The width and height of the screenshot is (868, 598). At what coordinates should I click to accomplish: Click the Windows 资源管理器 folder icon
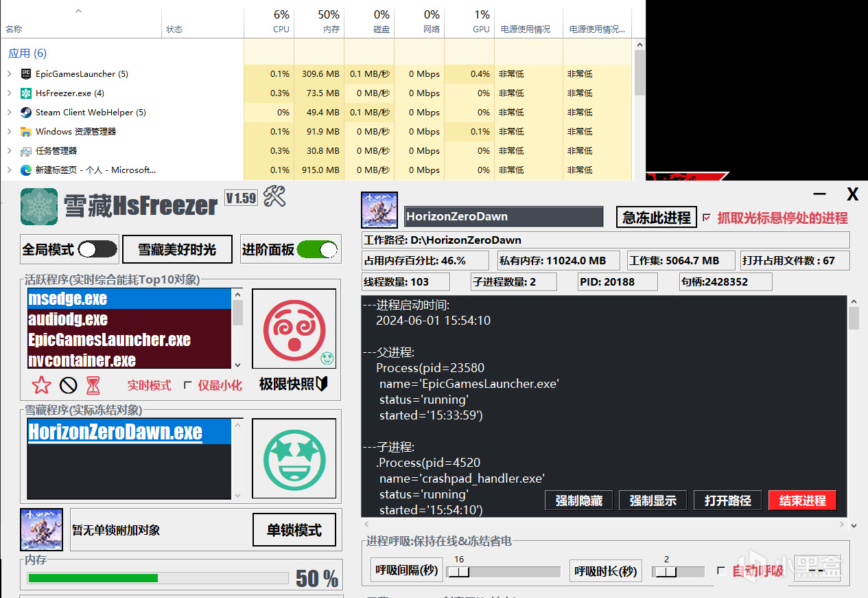tap(26, 131)
